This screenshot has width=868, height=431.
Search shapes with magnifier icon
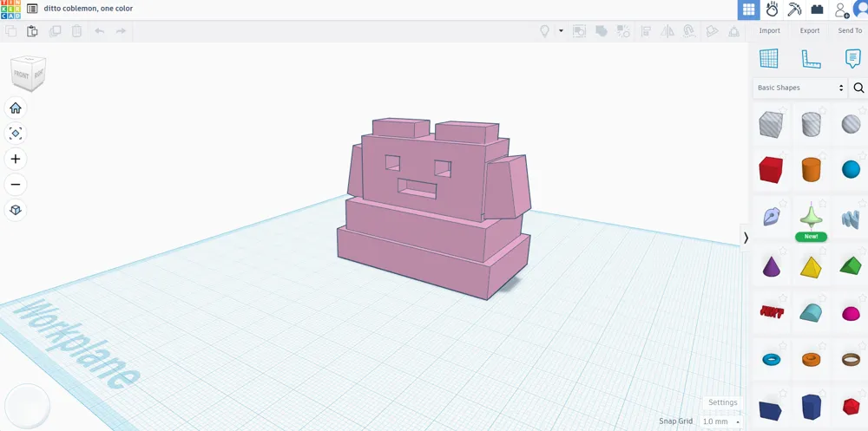pyautogui.click(x=858, y=88)
